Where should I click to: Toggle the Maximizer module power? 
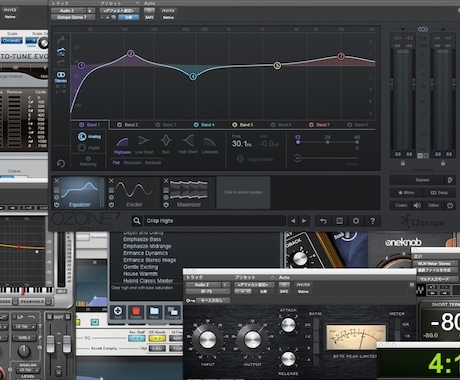(166, 205)
